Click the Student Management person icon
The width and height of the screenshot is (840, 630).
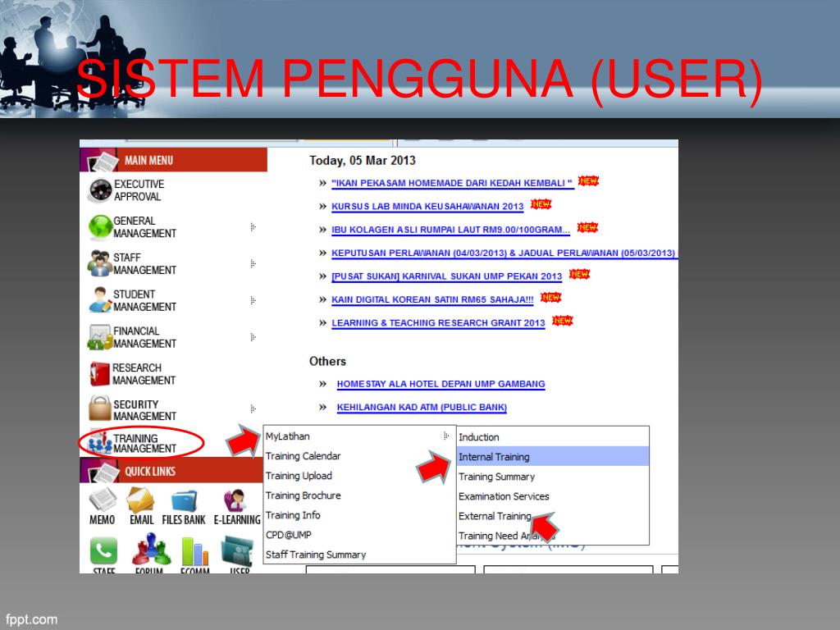100,300
